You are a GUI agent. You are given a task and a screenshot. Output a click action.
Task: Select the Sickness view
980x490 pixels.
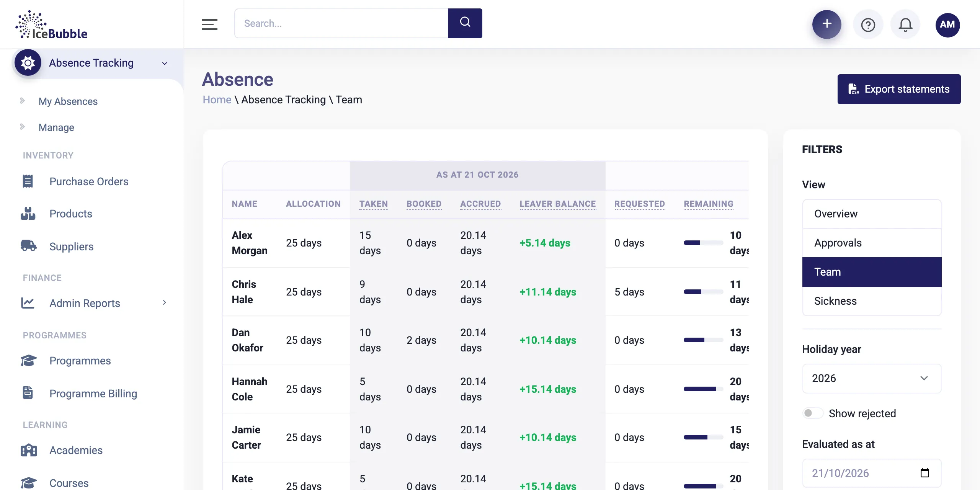click(872, 301)
